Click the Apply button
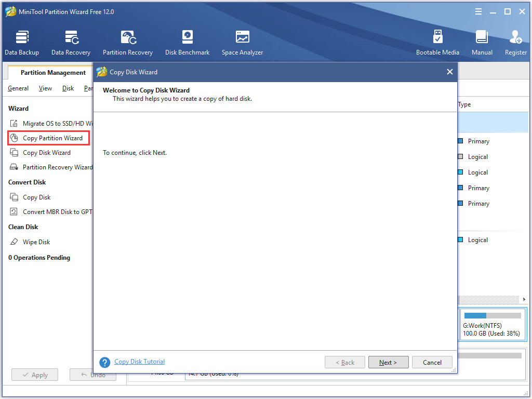This screenshot has width=532, height=399. 35,375
